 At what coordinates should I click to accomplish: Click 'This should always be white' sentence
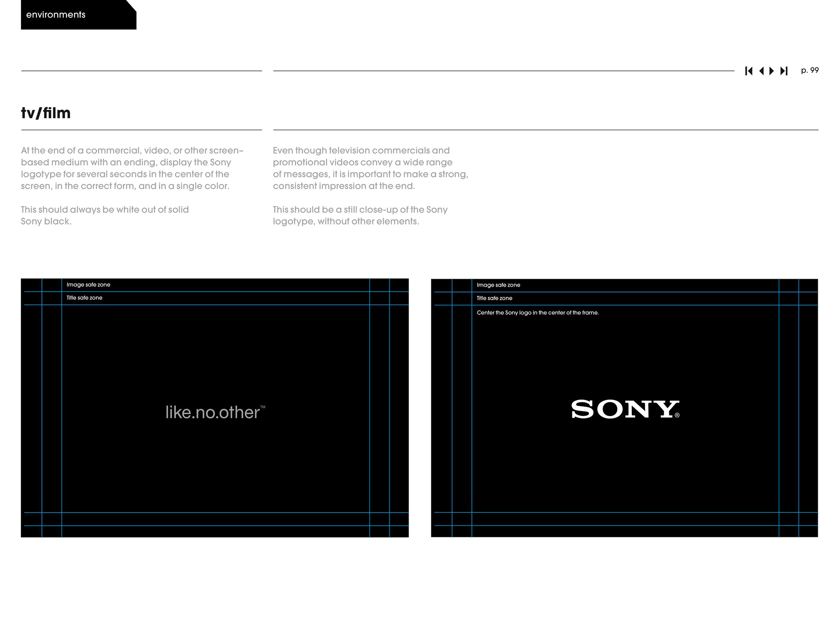105,215
